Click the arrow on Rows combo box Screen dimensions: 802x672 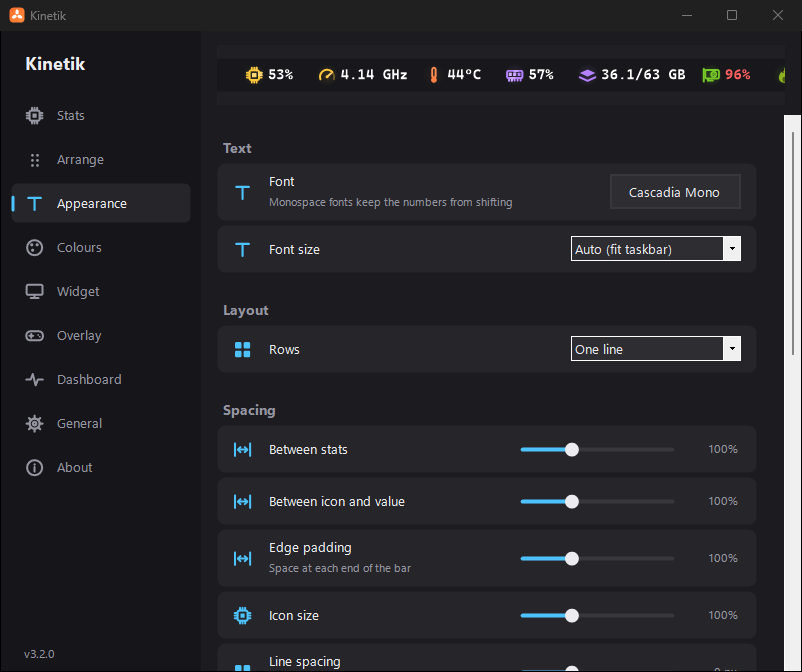coord(732,349)
